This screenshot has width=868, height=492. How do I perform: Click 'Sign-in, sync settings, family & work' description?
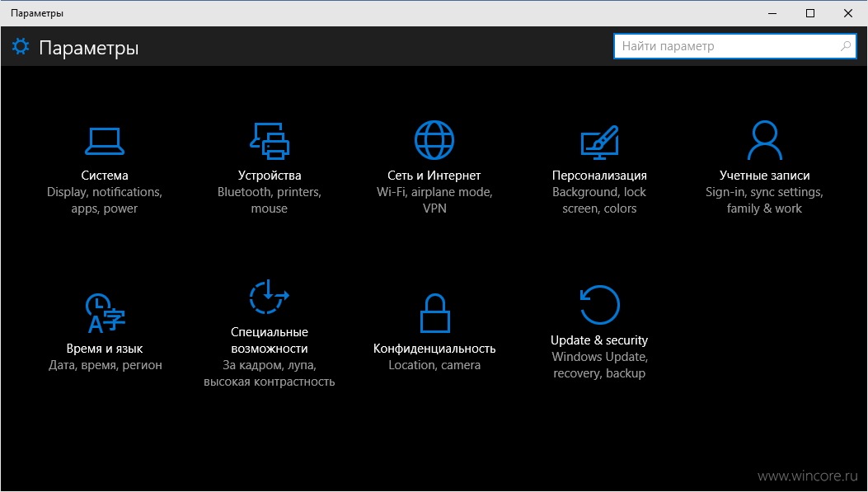(764, 200)
